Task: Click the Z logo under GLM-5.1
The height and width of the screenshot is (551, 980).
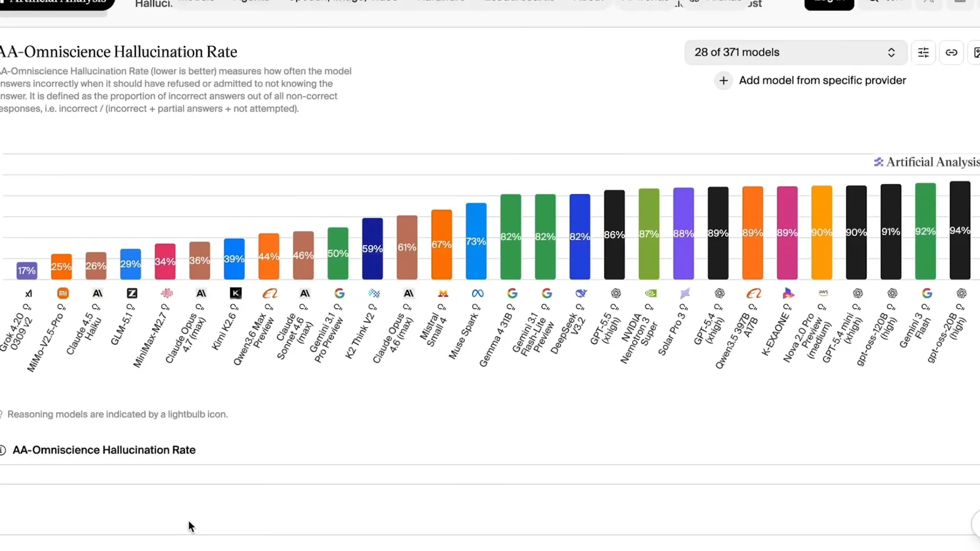Action: point(132,293)
